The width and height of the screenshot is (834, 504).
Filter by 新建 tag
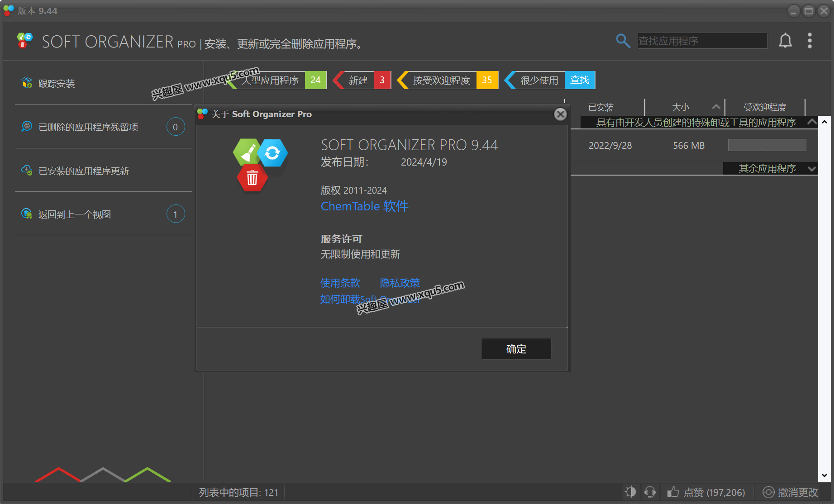(x=362, y=80)
